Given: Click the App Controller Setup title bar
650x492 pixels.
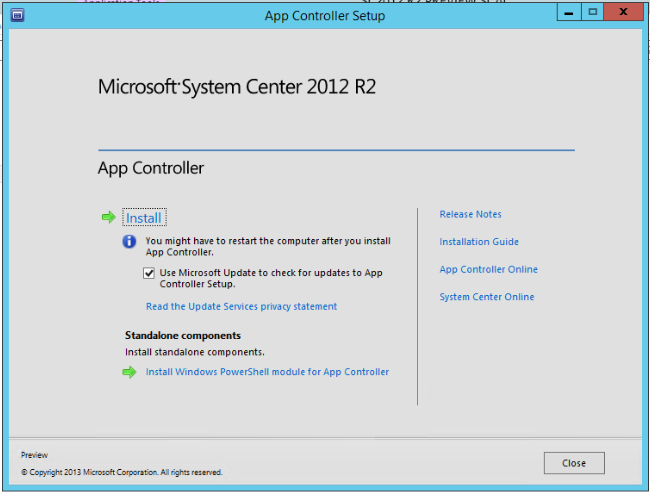Looking at the screenshot, I should click(x=324, y=15).
